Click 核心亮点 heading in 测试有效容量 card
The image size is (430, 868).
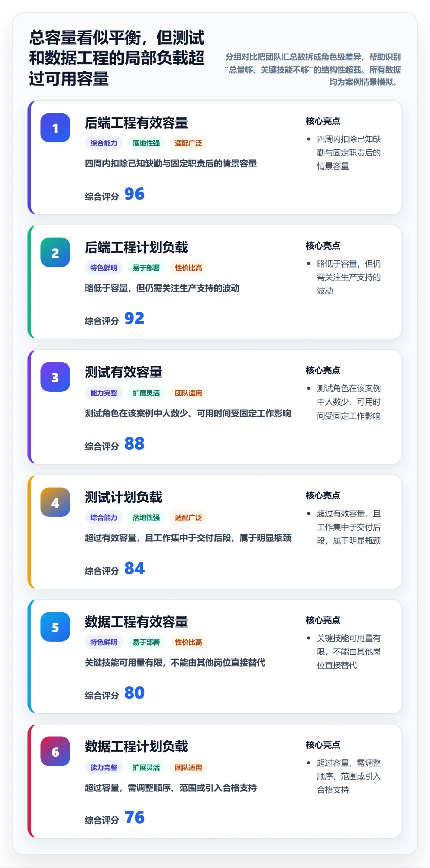pos(323,371)
